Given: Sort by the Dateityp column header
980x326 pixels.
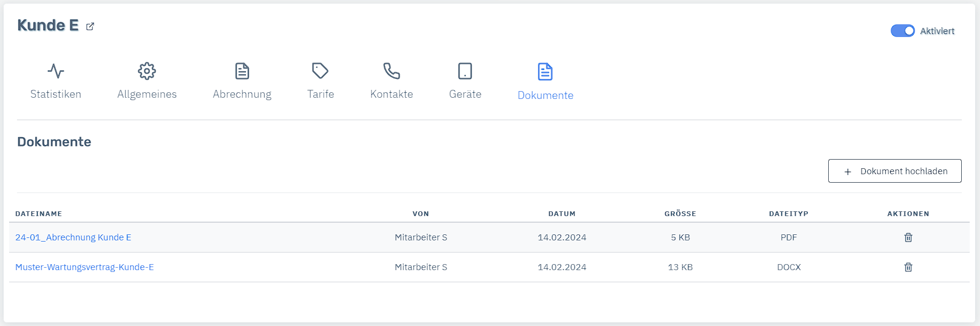Looking at the screenshot, I should [788, 214].
